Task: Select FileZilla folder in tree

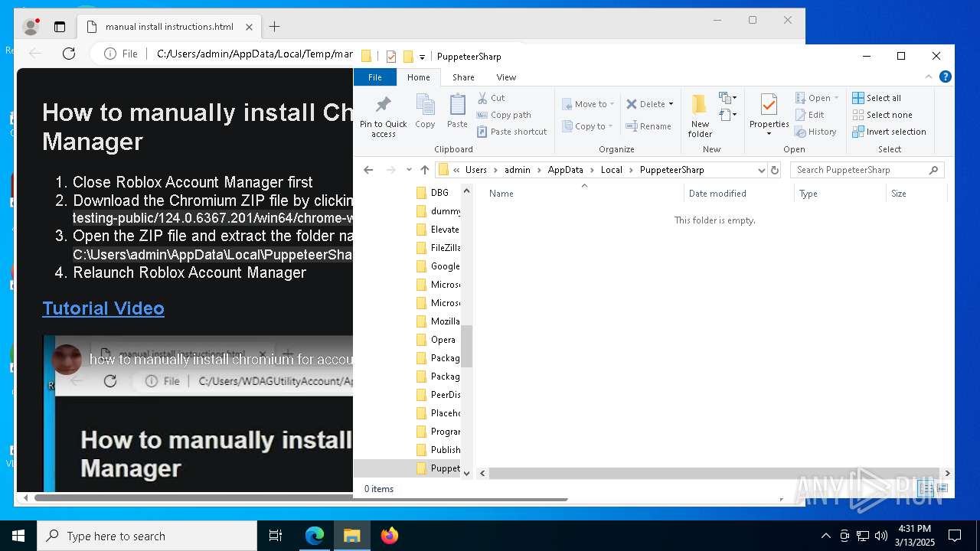Action: (439, 248)
